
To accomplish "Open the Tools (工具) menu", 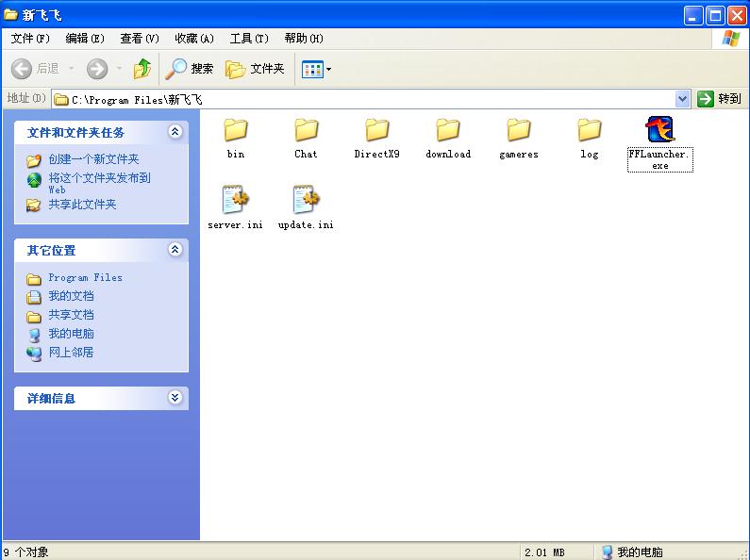I will click(249, 39).
